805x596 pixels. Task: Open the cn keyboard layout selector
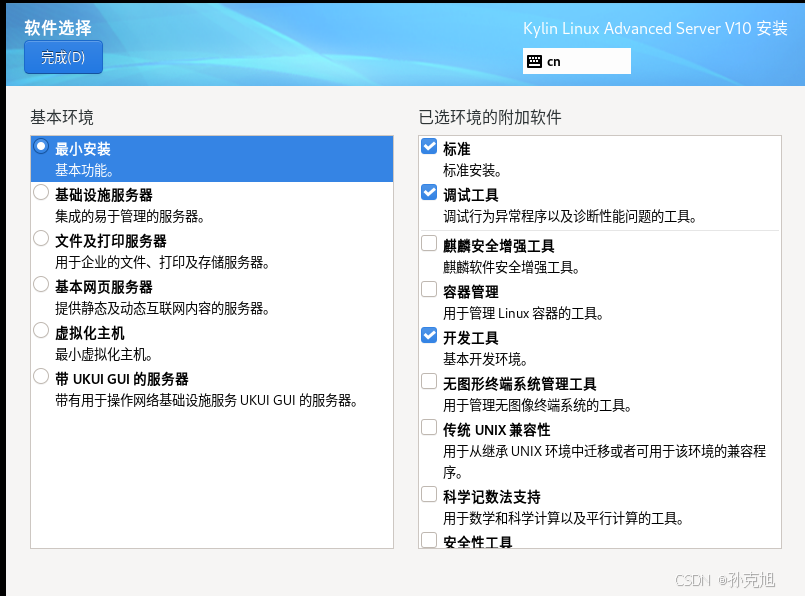point(577,61)
